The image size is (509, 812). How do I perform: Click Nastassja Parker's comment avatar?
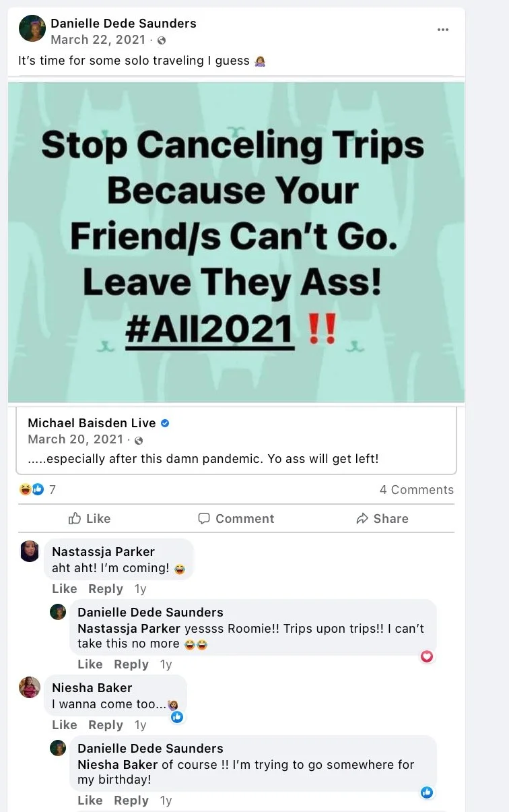click(x=30, y=551)
